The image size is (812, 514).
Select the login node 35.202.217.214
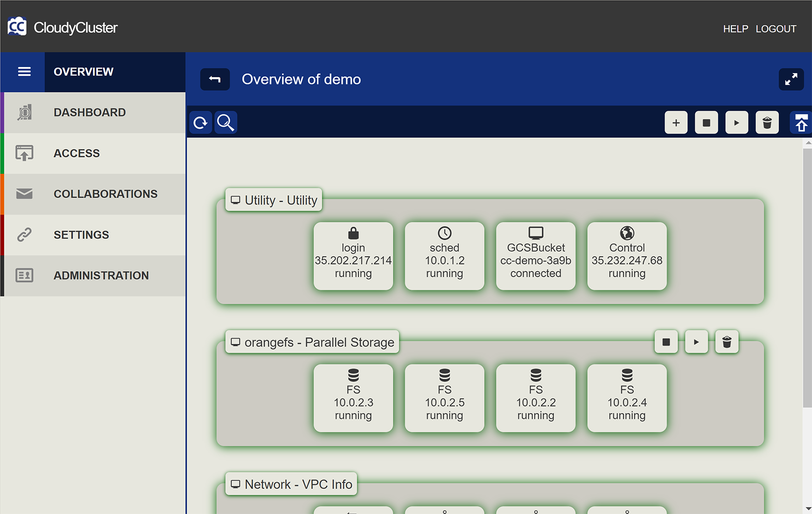[353, 256]
